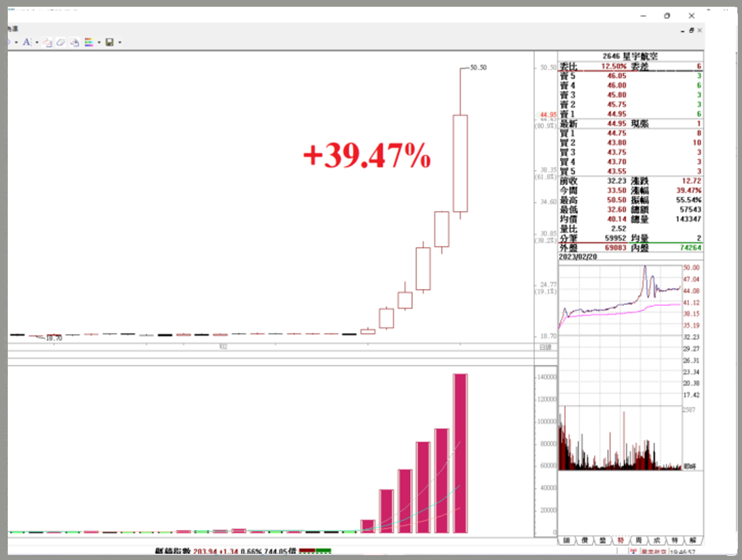Click the 委比 value 12.50%
Viewport: 742px width, 560px height.
[613, 66]
